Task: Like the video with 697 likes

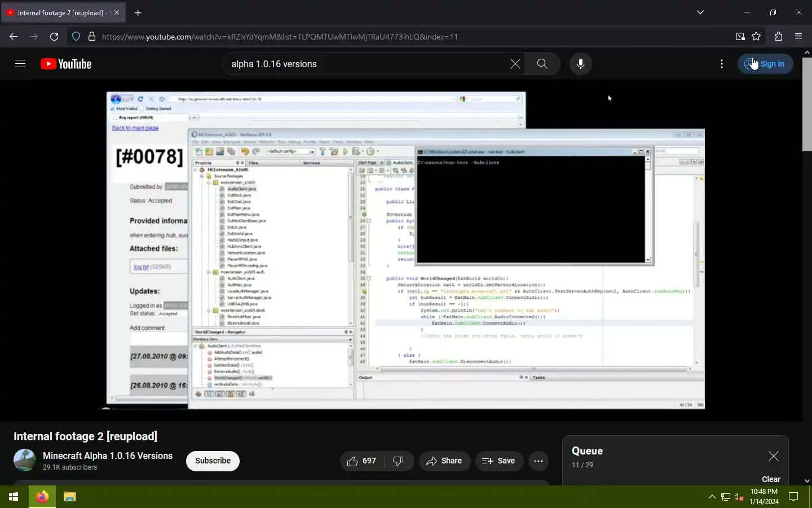Action: [x=362, y=461]
